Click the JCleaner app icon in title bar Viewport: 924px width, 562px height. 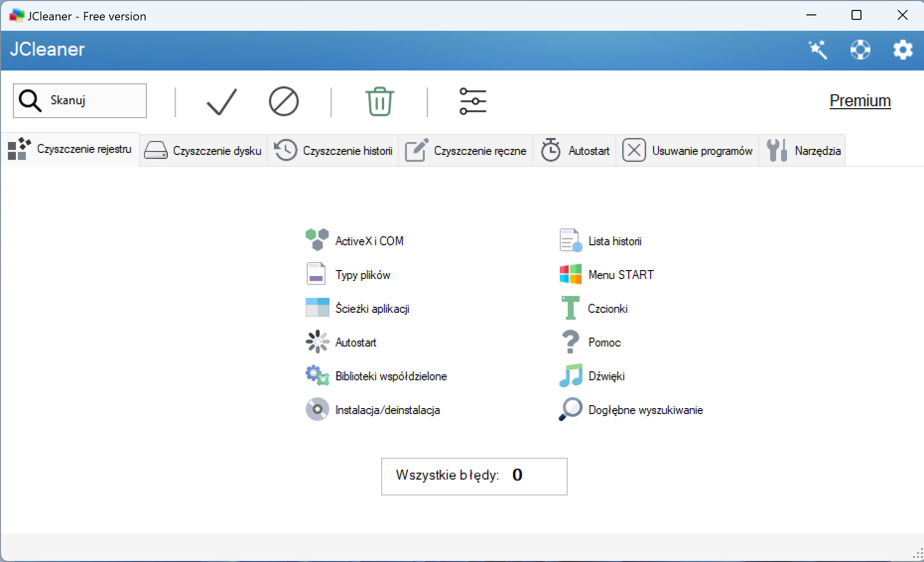click(x=16, y=16)
